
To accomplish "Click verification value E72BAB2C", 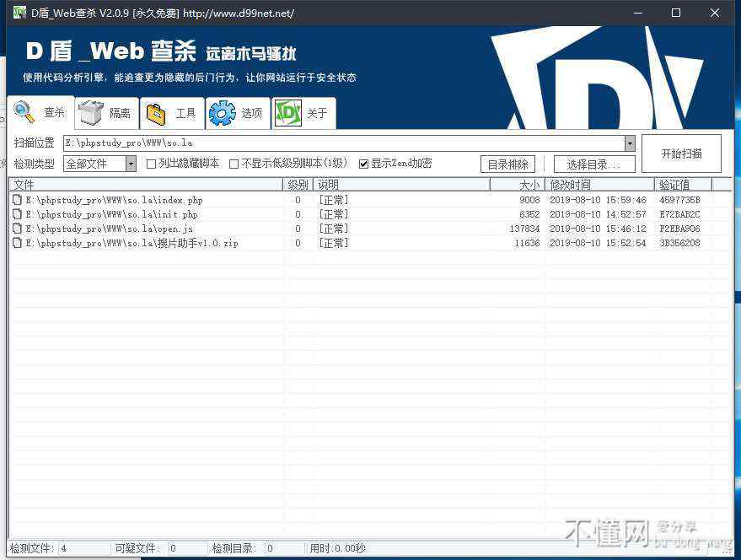I will (x=679, y=214).
